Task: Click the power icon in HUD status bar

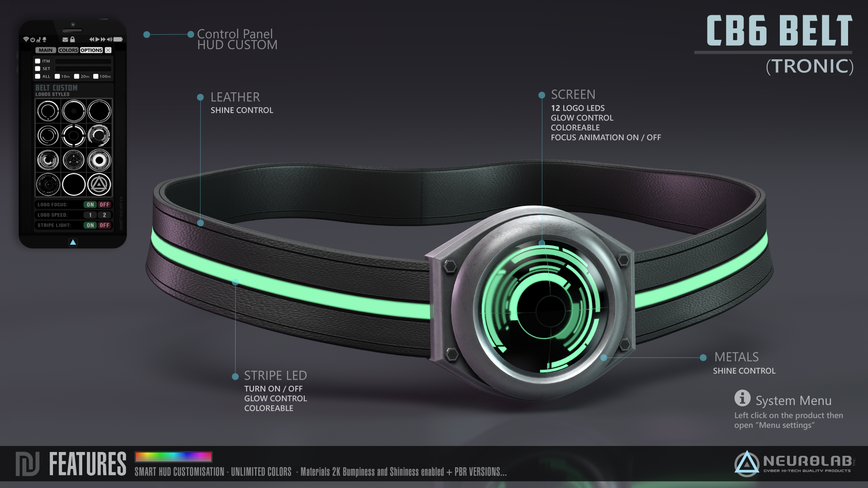Action: coord(32,39)
